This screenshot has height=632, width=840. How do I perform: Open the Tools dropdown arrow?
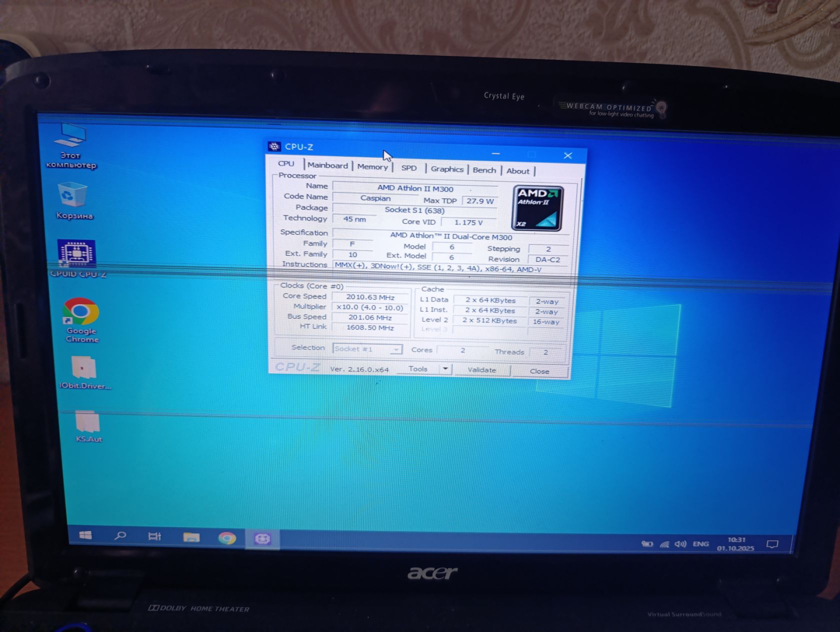tap(445, 369)
